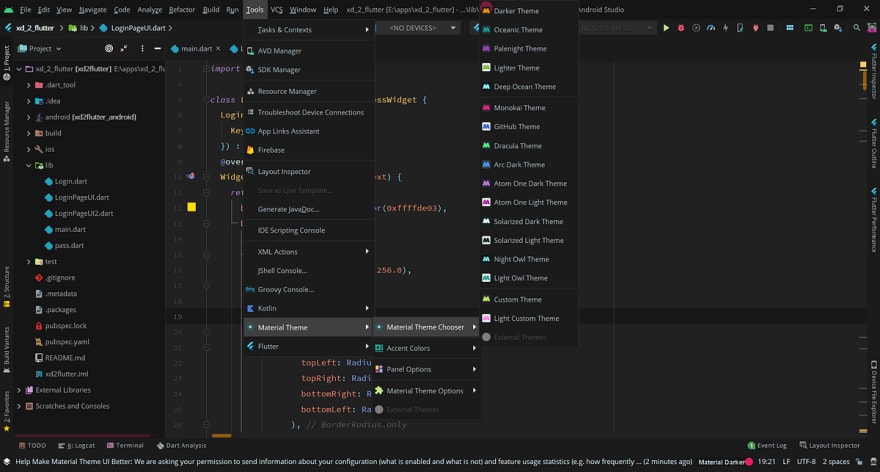Viewport: 880px width, 472px height.
Task: Open Firebase from Tools menu
Action: pos(309,150)
